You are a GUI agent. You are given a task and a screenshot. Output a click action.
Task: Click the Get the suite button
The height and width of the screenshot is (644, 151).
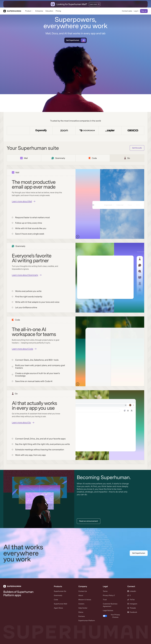coord(137,148)
